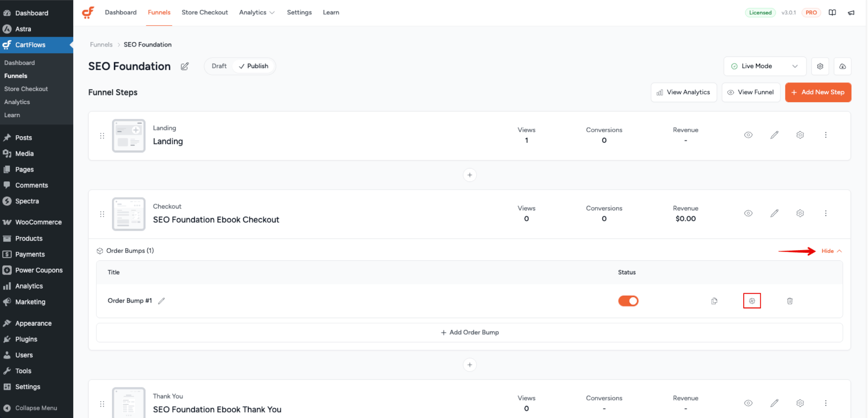
Task: Set funnel status to Draft
Action: pyautogui.click(x=219, y=66)
